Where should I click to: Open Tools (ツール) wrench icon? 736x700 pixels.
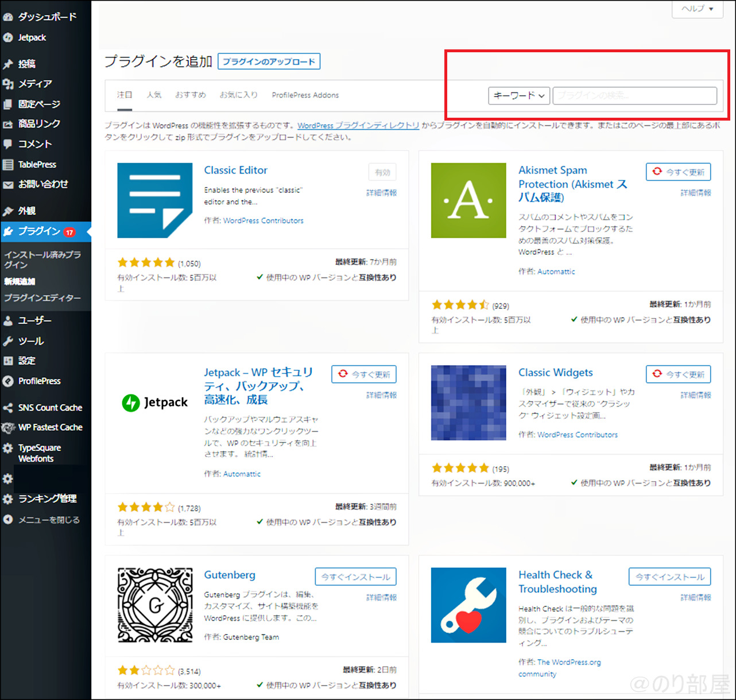(8, 341)
